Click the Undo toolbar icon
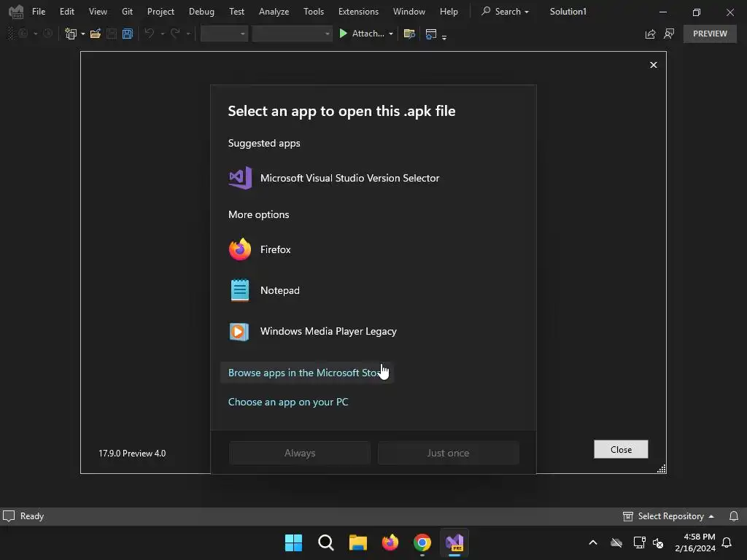 pos(150,34)
